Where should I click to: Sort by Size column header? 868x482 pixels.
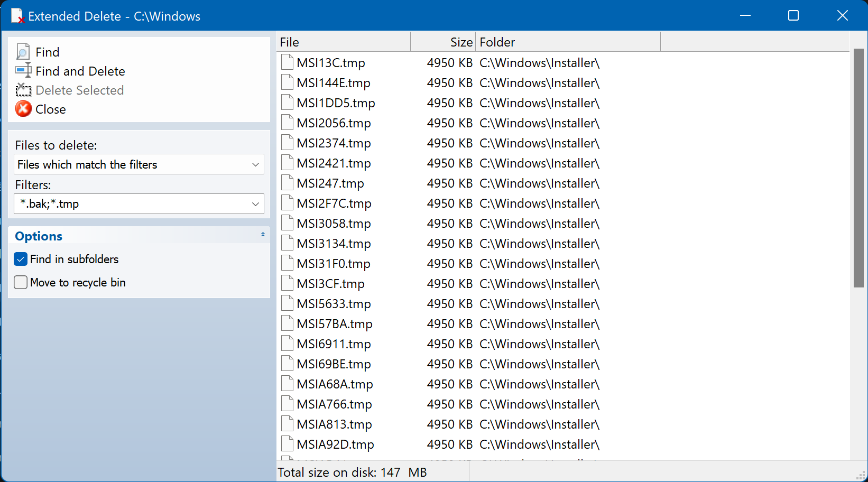coord(443,42)
